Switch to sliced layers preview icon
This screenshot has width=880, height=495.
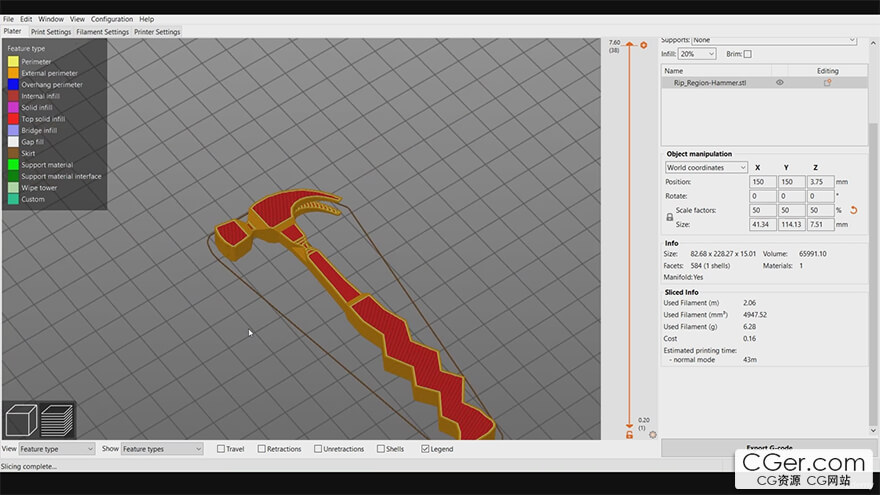click(x=57, y=420)
